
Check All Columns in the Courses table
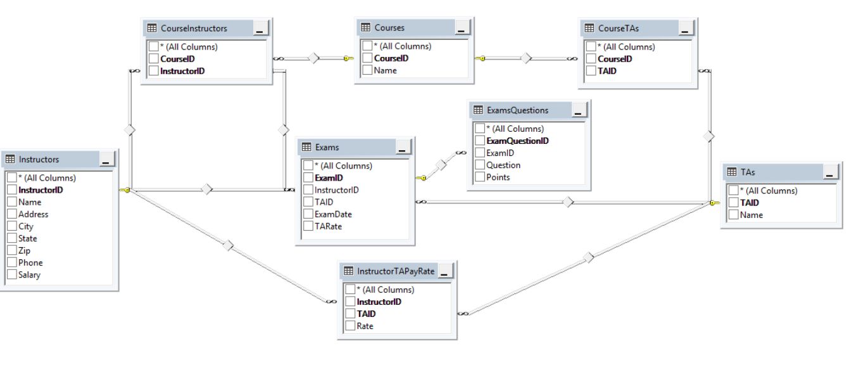pos(367,46)
